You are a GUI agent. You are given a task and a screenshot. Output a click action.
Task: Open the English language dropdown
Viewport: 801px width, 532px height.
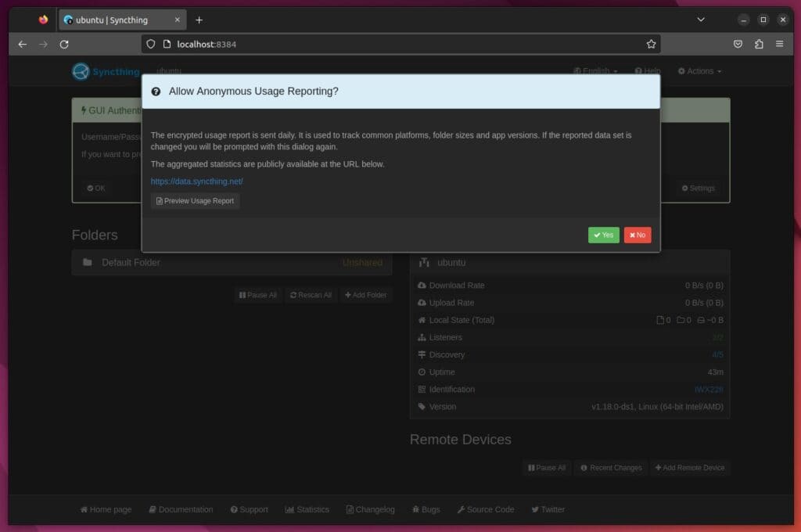point(595,71)
